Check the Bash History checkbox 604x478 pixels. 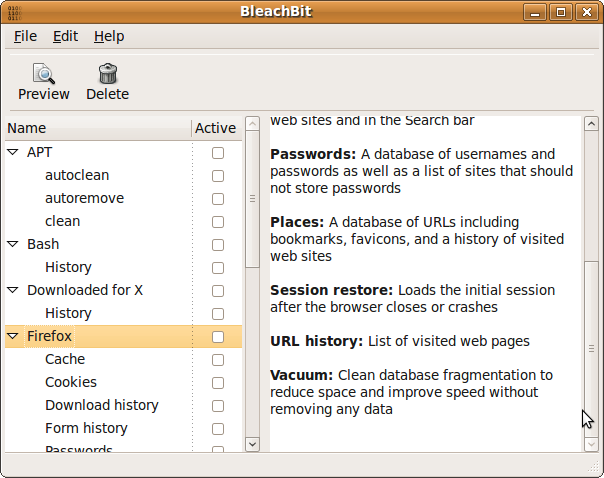217,267
